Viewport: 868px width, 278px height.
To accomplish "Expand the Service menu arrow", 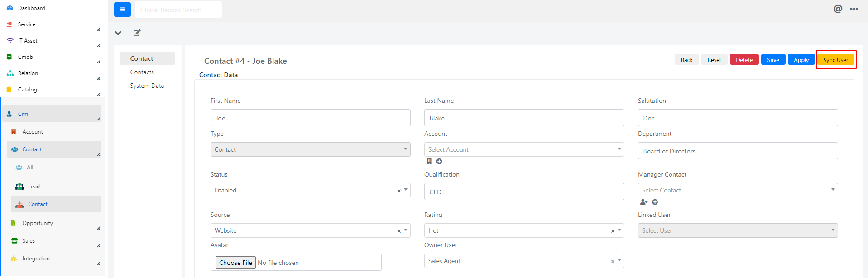I will [98, 29].
